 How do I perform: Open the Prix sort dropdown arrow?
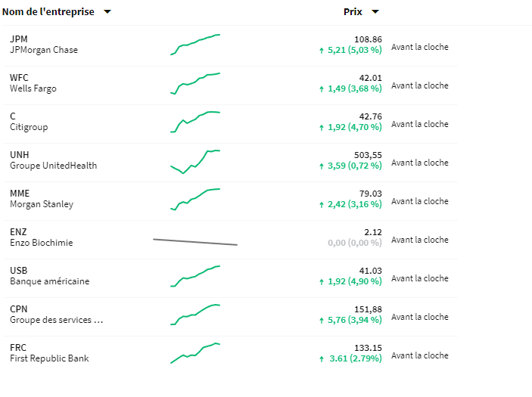375,12
